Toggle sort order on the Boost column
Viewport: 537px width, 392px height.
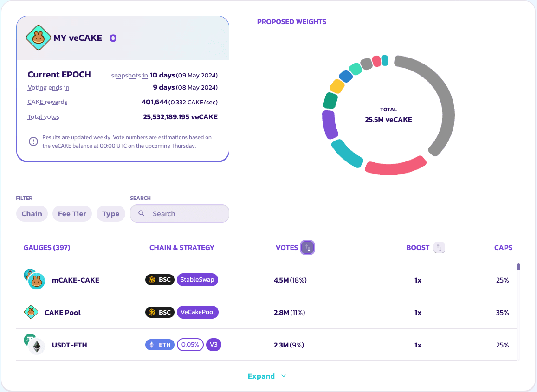[439, 248]
